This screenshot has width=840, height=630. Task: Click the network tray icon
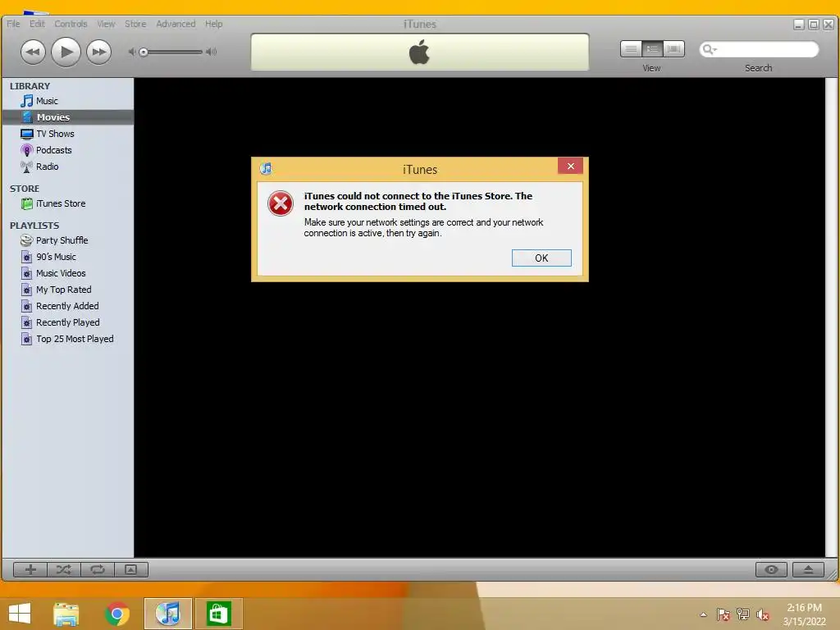pyautogui.click(x=743, y=614)
